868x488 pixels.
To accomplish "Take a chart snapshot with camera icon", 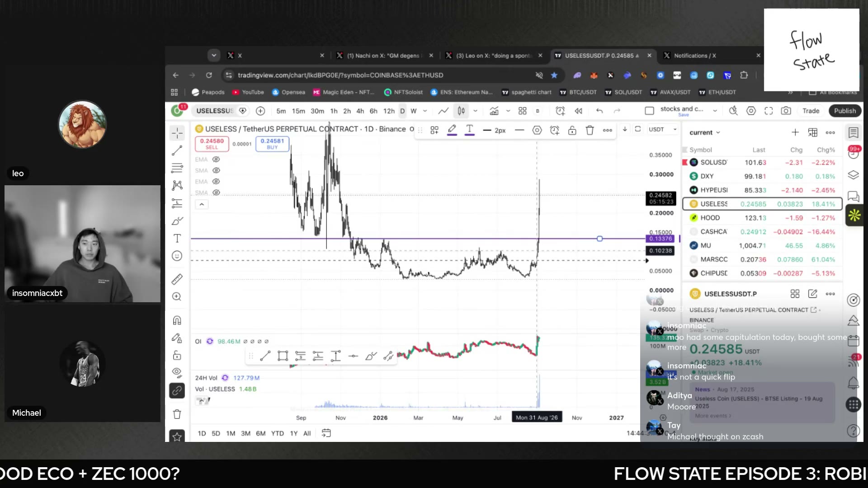I will 786,111.
